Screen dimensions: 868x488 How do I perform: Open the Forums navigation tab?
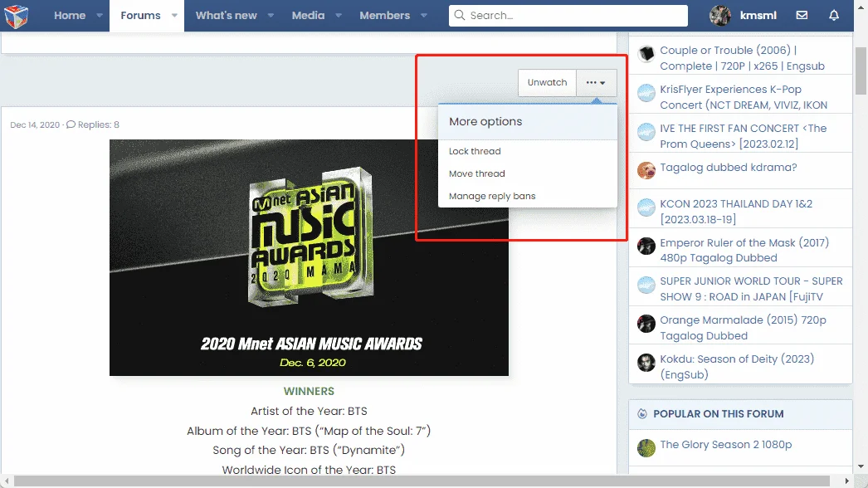click(x=140, y=16)
